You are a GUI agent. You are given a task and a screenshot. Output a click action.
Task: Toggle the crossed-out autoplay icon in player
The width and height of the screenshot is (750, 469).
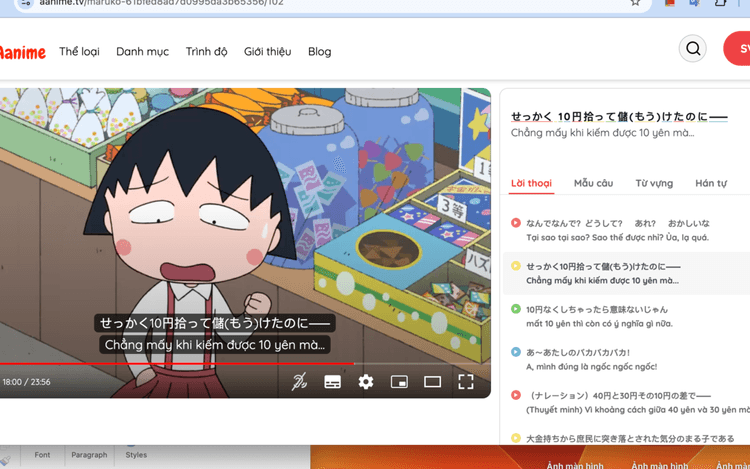299,382
